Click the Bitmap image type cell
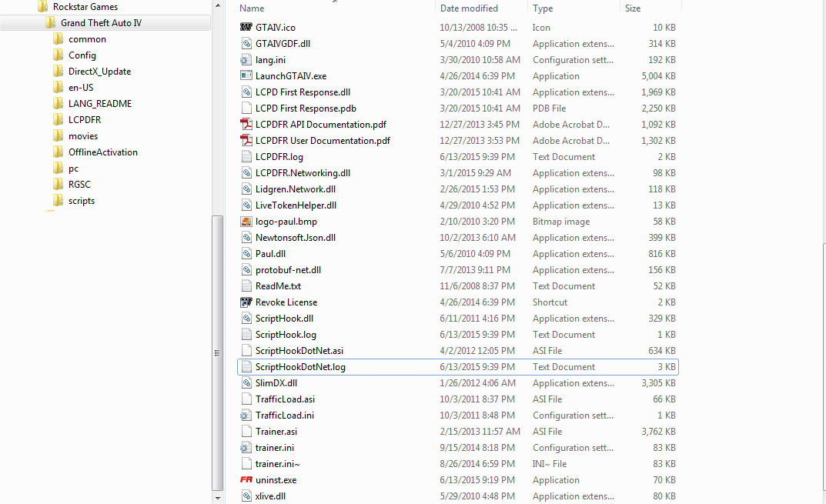The image size is (826, 504). click(561, 221)
